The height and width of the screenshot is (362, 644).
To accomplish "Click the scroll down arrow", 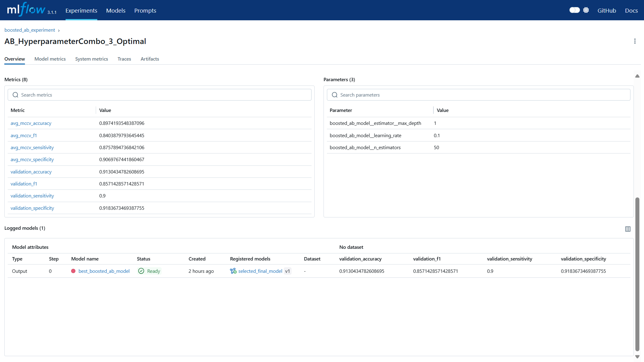I will pos(637,357).
